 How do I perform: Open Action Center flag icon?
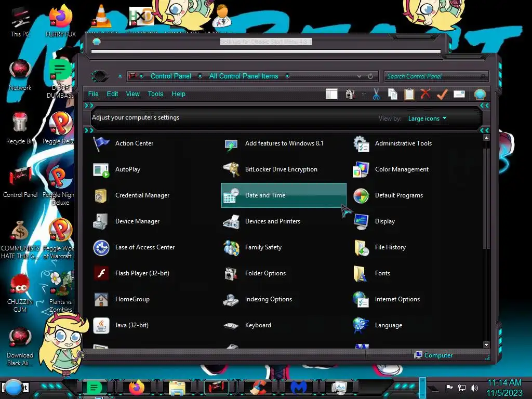tap(101, 144)
